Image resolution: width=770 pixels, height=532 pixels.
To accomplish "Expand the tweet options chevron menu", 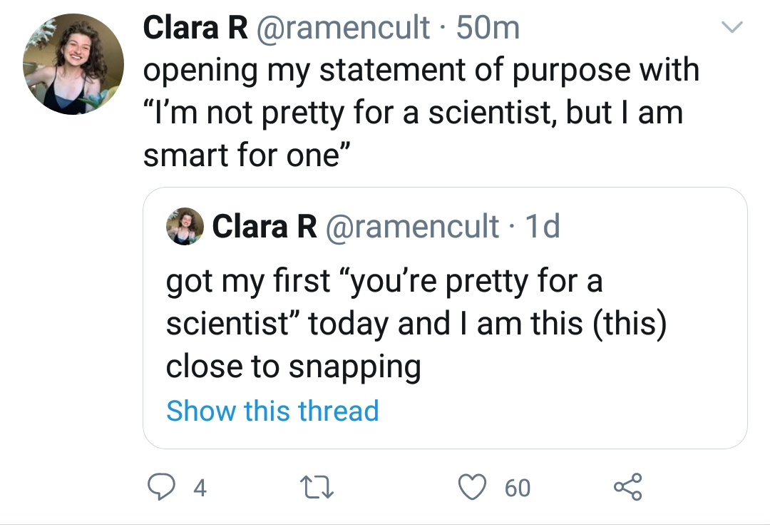I will 732,29.
